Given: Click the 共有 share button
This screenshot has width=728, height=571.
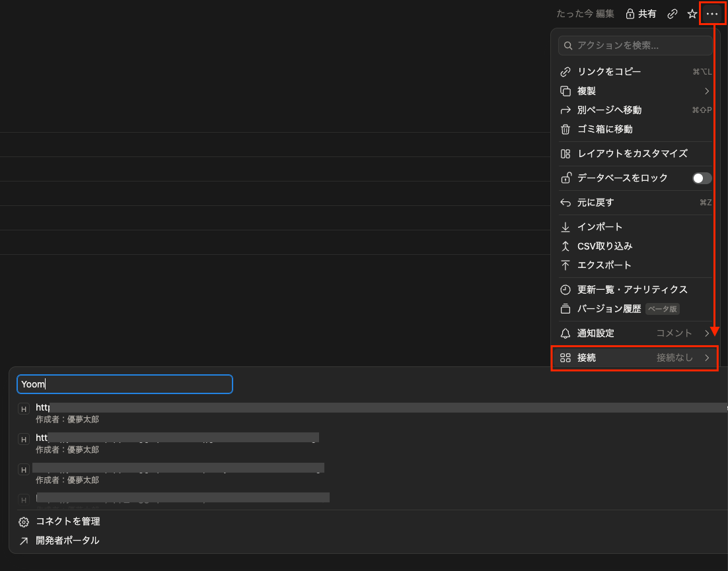Looking at the screenshot, I should 641,14.
